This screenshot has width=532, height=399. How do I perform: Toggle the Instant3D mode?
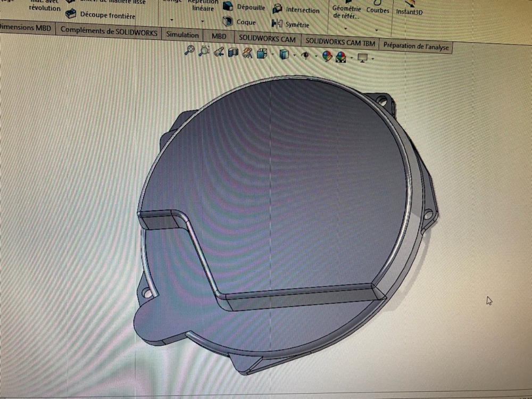[x=409, y=11]
